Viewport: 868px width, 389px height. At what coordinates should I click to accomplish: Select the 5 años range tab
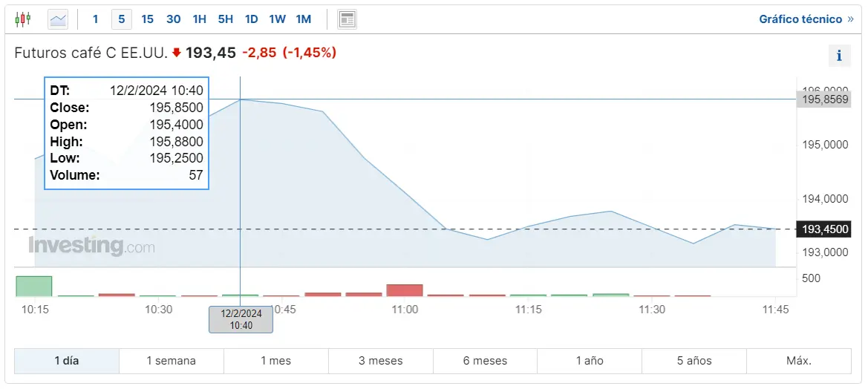(x=694, y=362)
